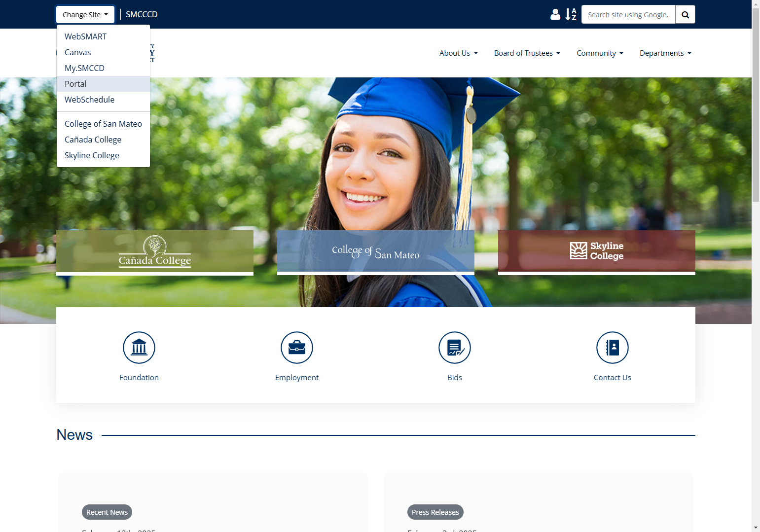The height and width of the screenshot is (532, 760).
Task: Select College of San Mateo menu entry
Action: tap(103, 124)
